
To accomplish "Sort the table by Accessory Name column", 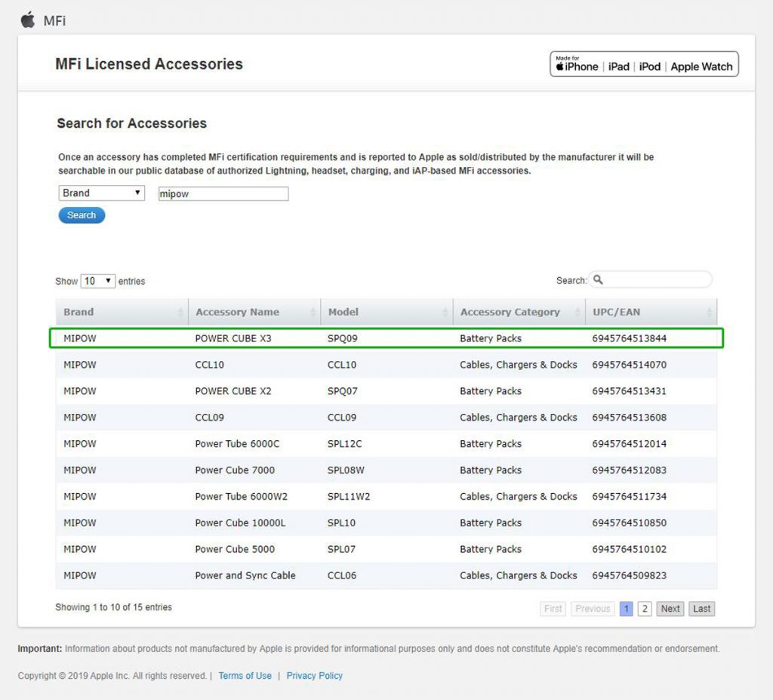I will tap(254, 312).
